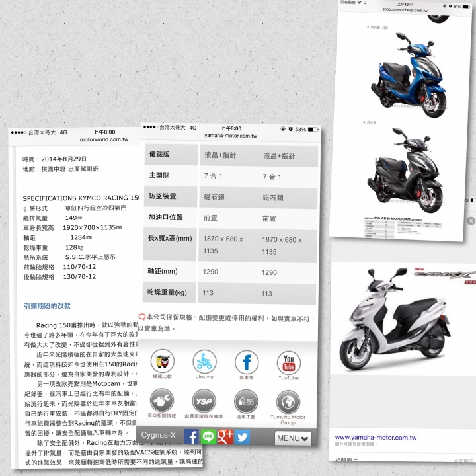Tap the alarm clock status bar icon

click(x=290, y=129)
